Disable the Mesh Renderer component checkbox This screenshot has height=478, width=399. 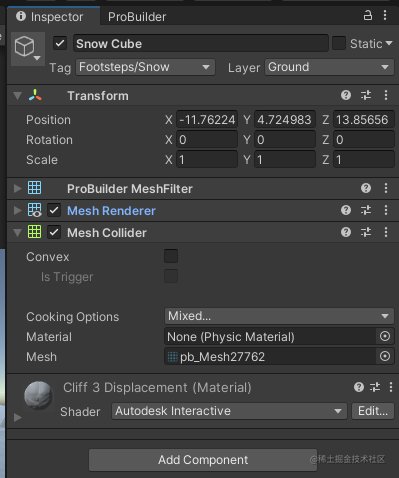[x=54, y=210]
